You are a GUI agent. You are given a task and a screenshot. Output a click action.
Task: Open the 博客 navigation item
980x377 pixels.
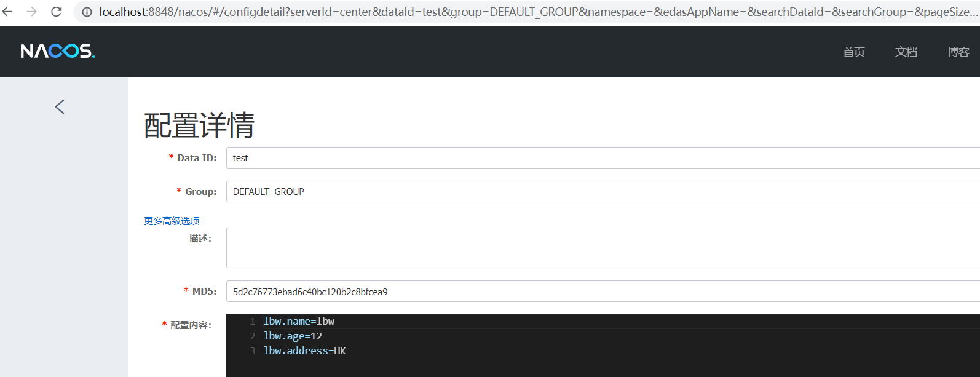[958, 52]
